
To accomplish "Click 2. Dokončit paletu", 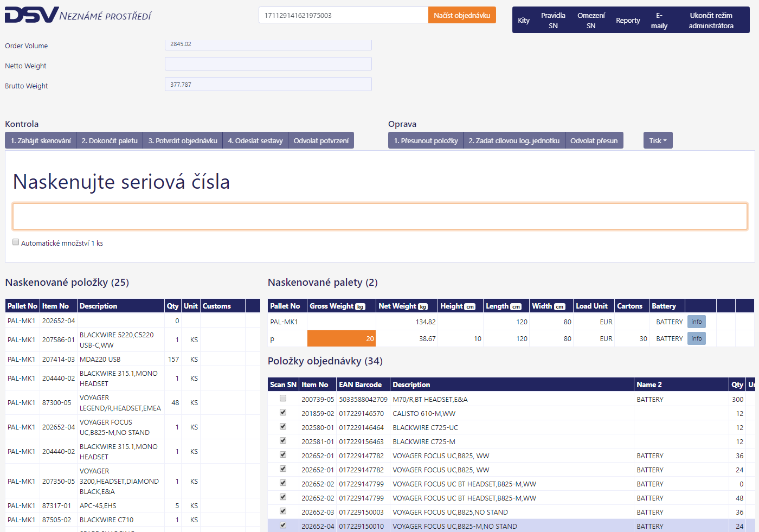I will (110, 140).
